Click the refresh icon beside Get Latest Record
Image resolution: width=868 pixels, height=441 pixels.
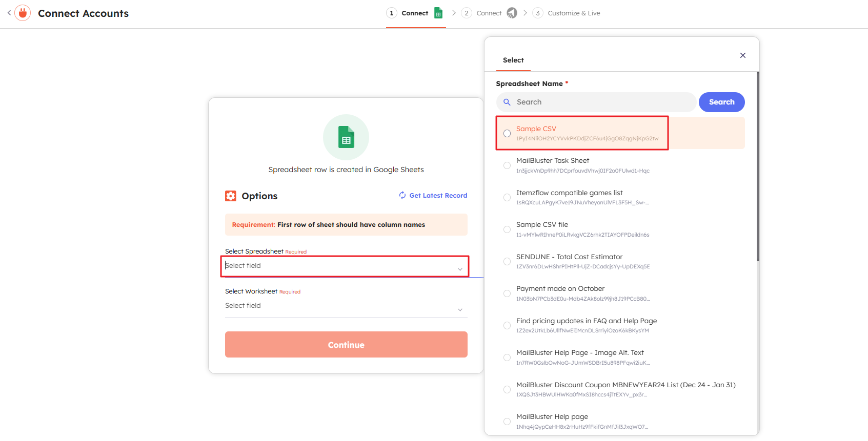click(402, 195)
